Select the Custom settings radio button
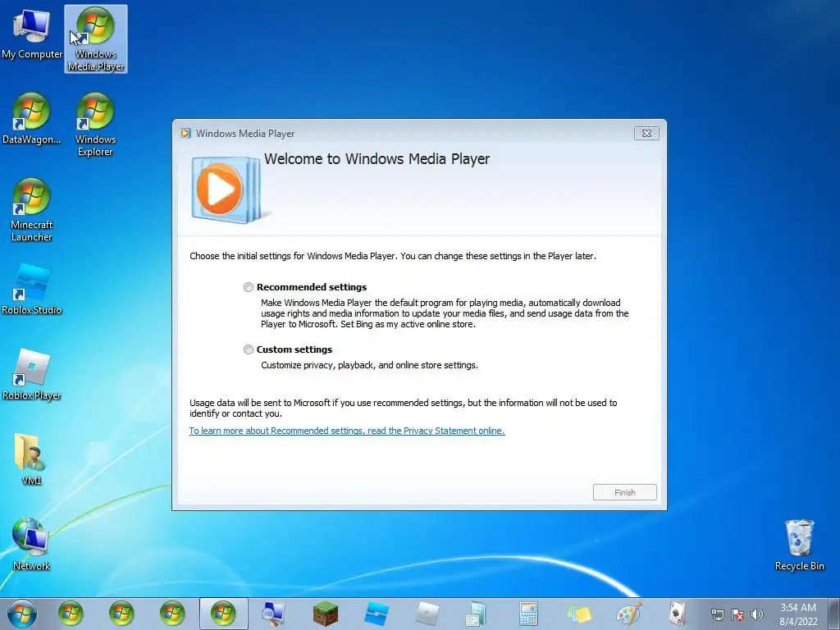 click(x=249, y=349)
